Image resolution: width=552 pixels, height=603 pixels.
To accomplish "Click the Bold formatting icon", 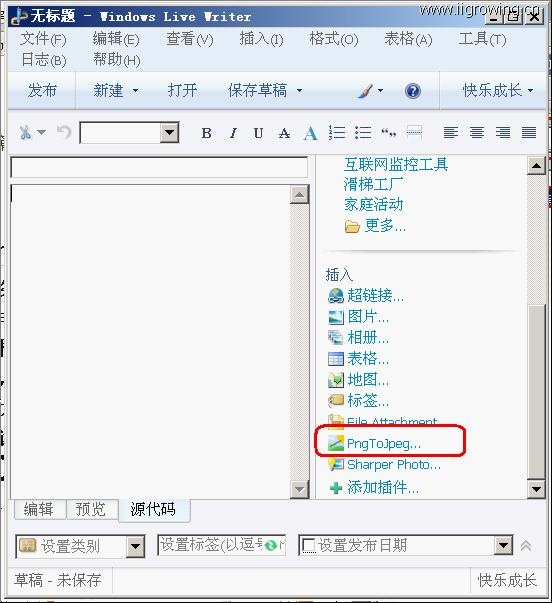I will tap(206, 133).
